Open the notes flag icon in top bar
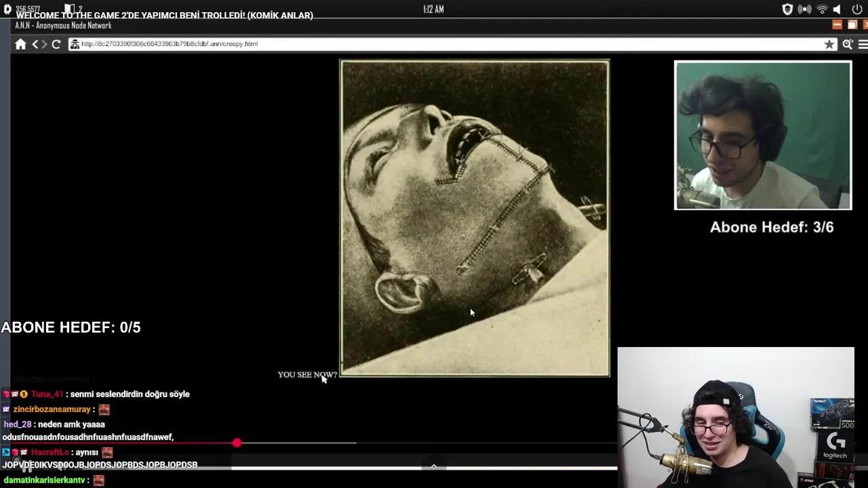The height and width of the screenshot is (488, 868). [x=68, y=9]
